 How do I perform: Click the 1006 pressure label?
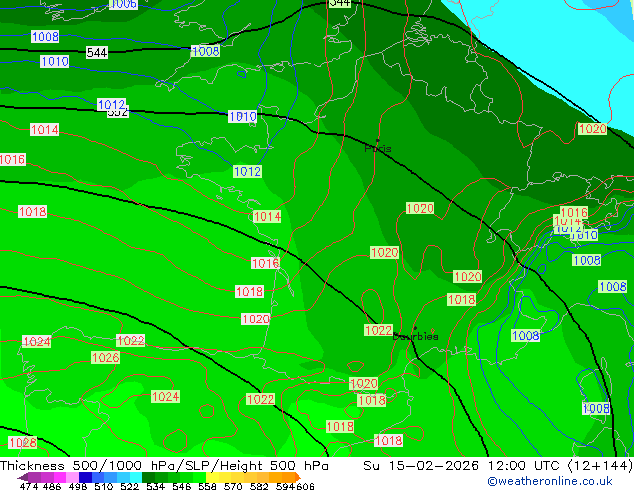[123, 4]
